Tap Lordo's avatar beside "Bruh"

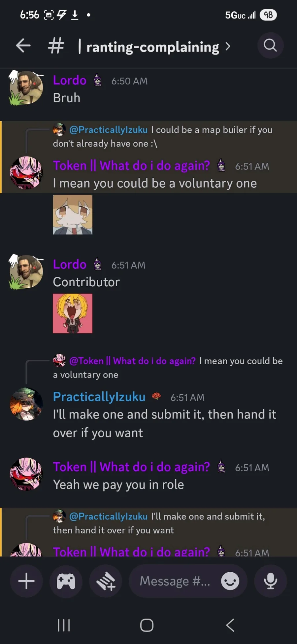click(26, 88)
